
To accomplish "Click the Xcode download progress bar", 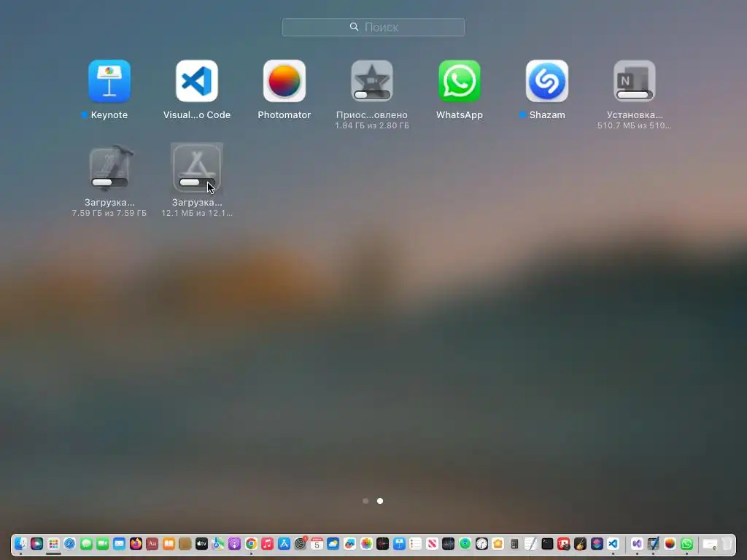I will (x=109, y=182).
